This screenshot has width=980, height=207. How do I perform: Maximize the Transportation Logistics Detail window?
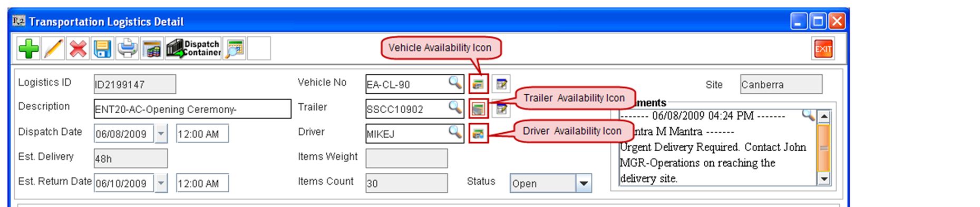(x=818, y=21)
